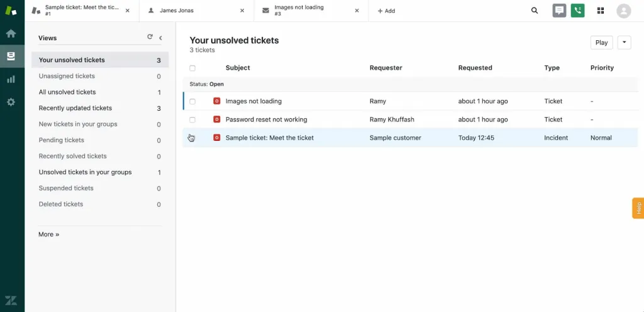Select Unsolved tickets in your groups view

pos(100,172)
